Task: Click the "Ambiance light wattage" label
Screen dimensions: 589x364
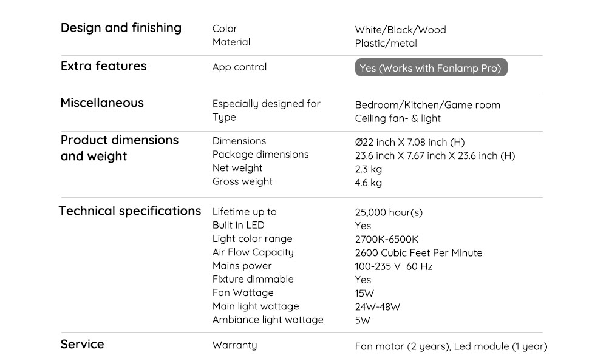Action: tap(268, 320)
